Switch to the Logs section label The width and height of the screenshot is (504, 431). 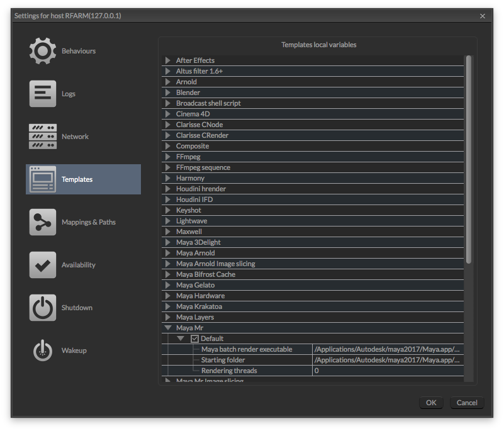coord(69,94)
